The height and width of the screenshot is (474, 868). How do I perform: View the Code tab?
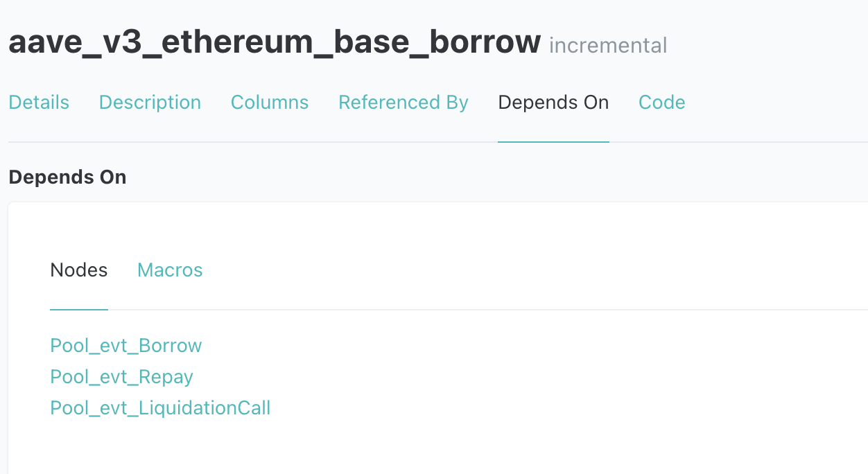pos(662,103)
